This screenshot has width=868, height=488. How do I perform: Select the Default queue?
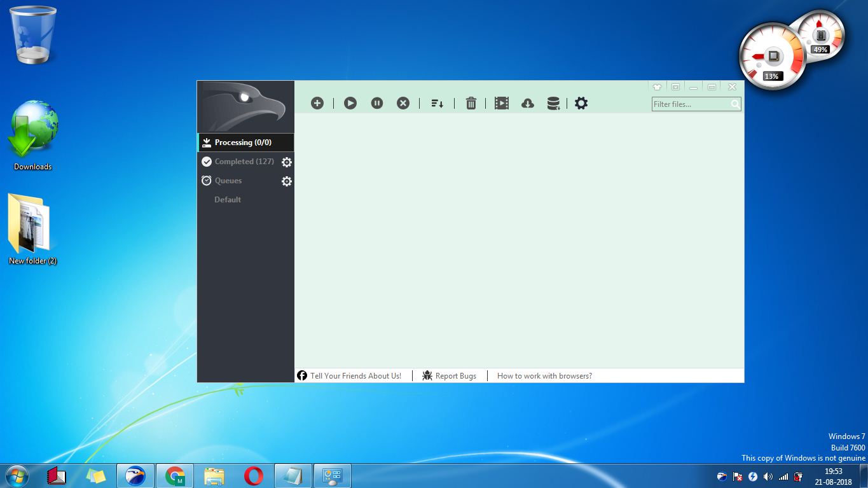click(227, 199)
